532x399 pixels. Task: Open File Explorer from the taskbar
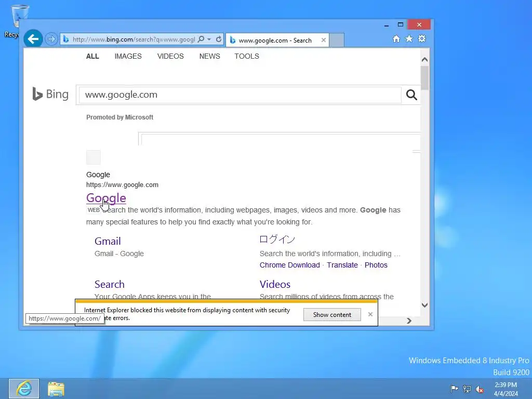point(56,389)
